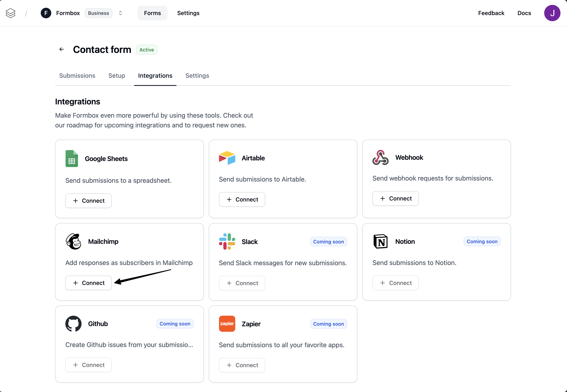567x392 pixels.
Task: Click the Slack logo icon
Action: 227,241
